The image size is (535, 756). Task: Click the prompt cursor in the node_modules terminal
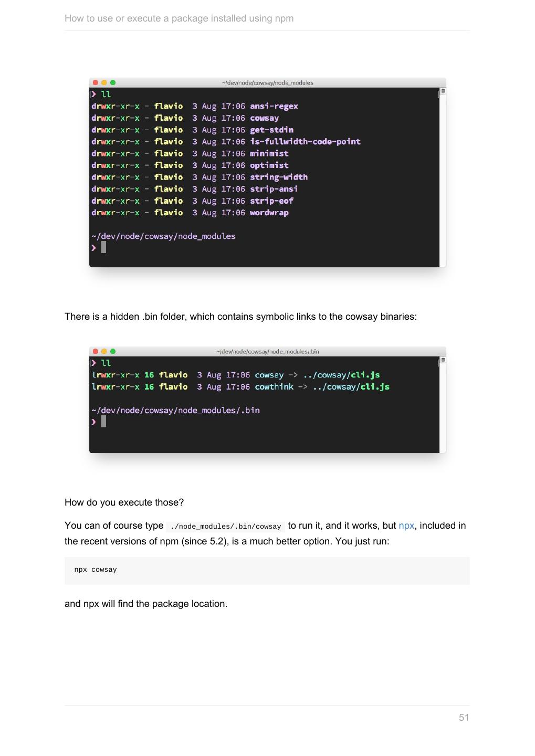pyautogui.click(x=103, y=247)
